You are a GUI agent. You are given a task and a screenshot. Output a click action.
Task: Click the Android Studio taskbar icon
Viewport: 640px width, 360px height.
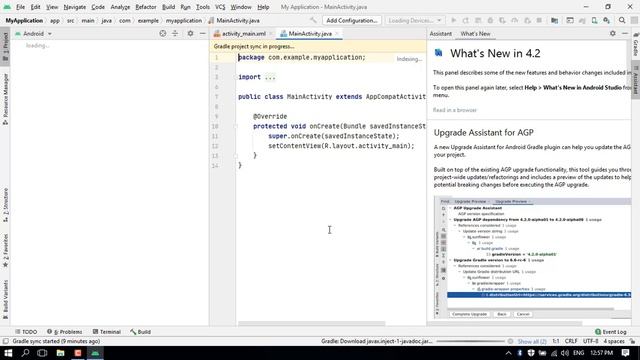[x=95, y=353]
